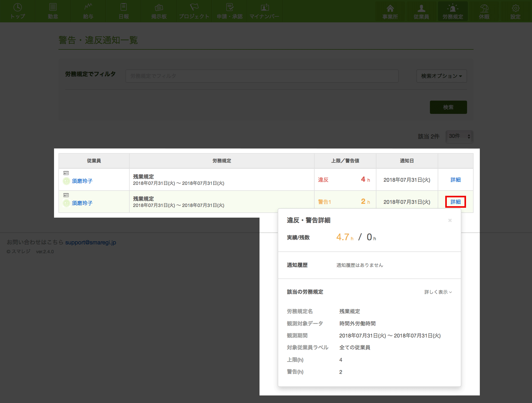This screenshot has width=532, height=403.
Task: Click ID card icon in 警告1 row
Action: (66, 195)
